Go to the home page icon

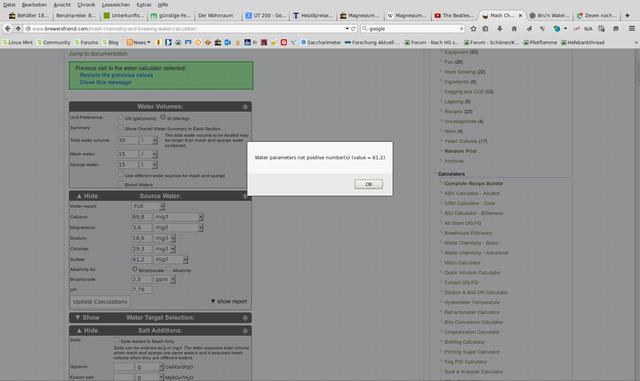pyautogui.click(x=514, y=29)
